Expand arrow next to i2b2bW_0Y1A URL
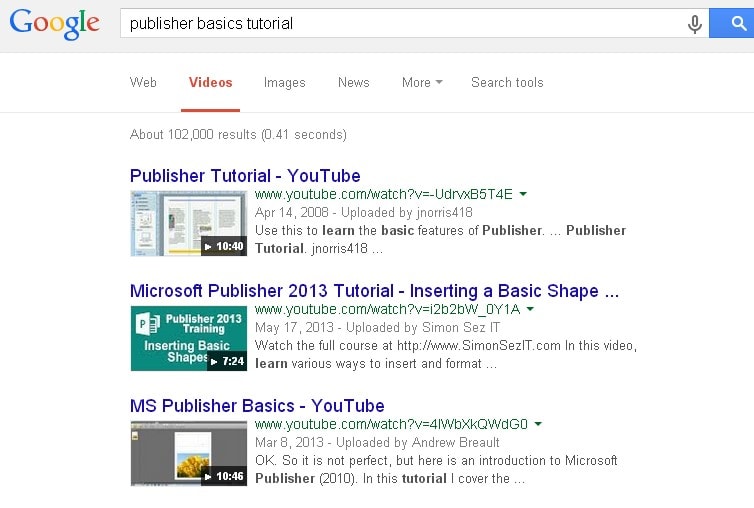The height and width of the screenshot is (508, 754). [x=530, y=309]
